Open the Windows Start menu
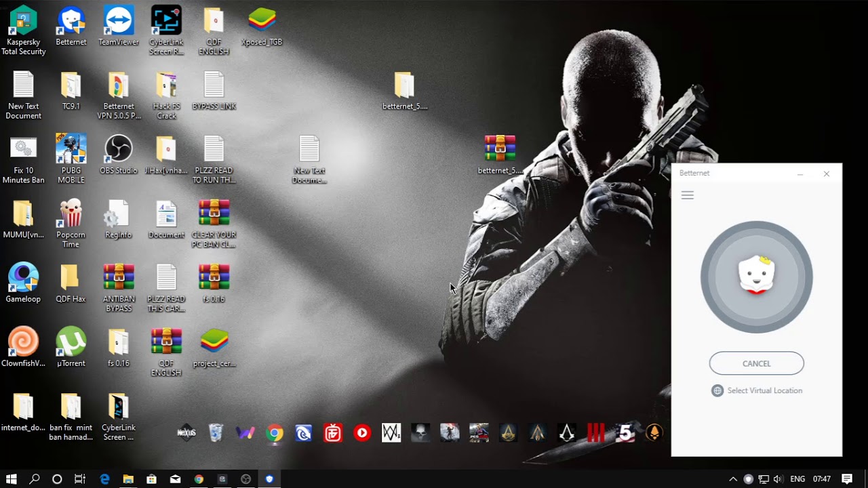This screenshot has height=488, width=868. point(11,479)
